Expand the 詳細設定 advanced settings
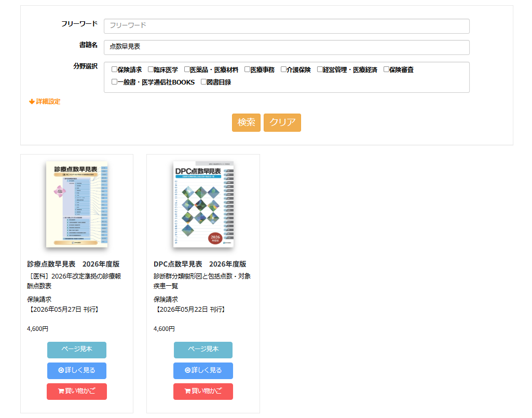532x418 pixels. [x=45, y=101]
